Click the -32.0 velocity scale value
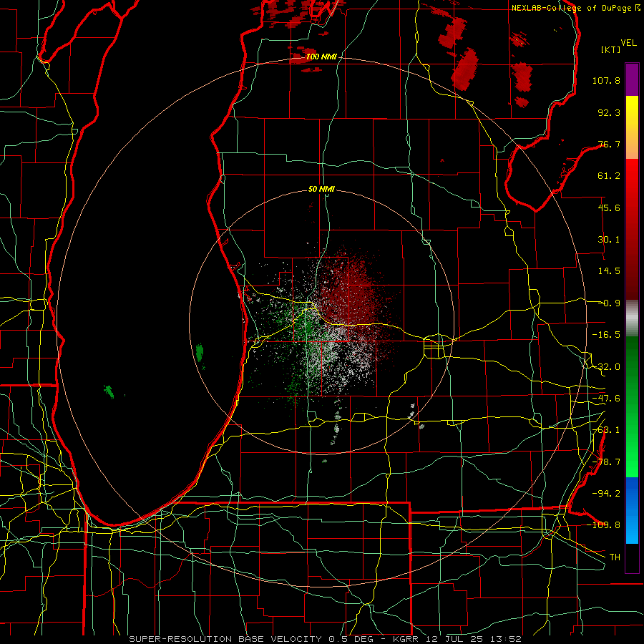Image resolution: width=644 pixels, height=644 pixels. (606, 367)
